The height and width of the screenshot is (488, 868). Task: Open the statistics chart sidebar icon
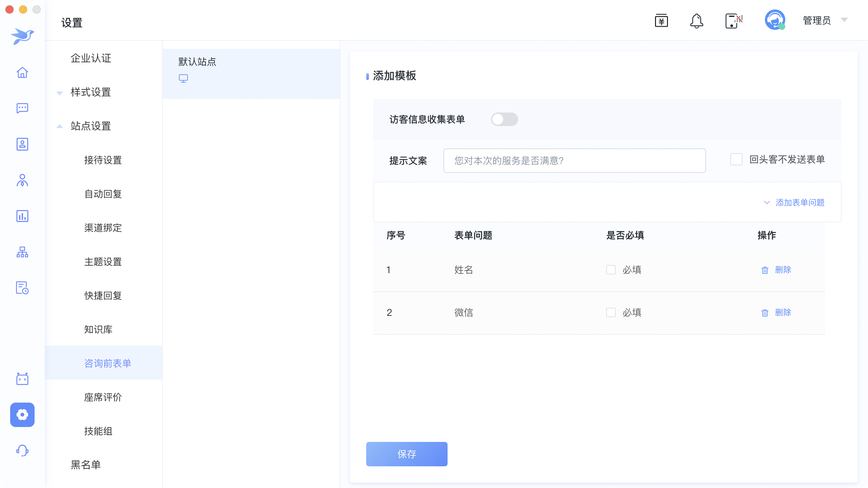click(x=22, y=216)
